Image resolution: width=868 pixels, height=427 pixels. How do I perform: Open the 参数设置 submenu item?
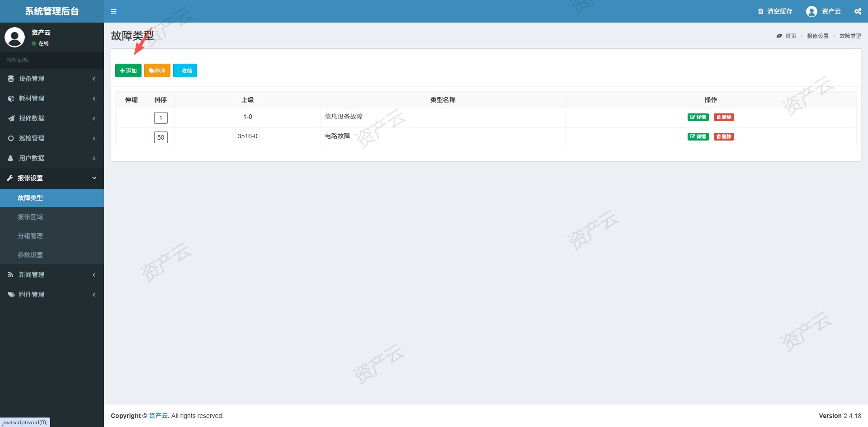tap(52, 255)
